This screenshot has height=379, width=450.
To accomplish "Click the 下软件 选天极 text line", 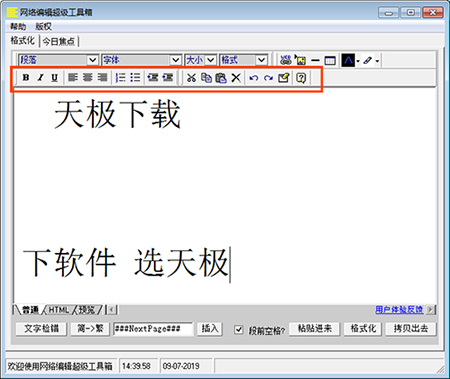I will 126,262.
